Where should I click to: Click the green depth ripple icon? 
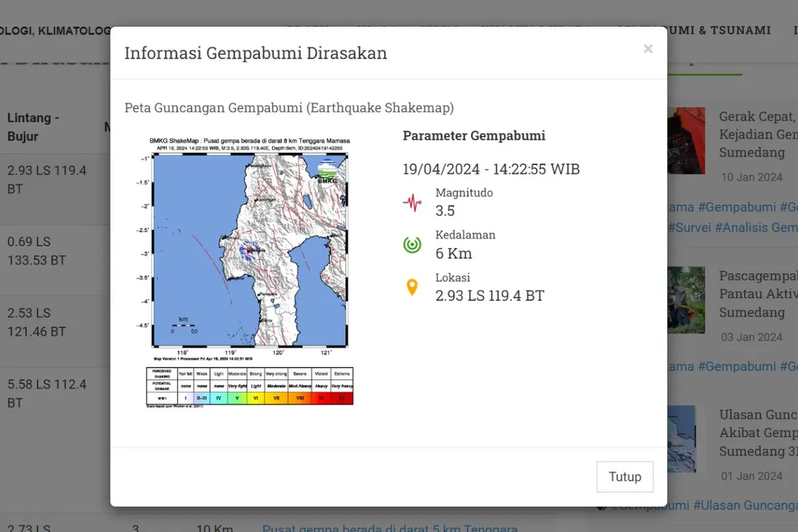tap(412, 245)
